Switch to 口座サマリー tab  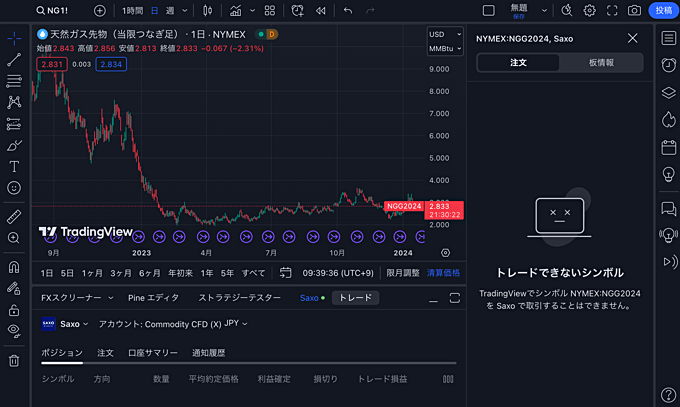[x=153, y=353]
